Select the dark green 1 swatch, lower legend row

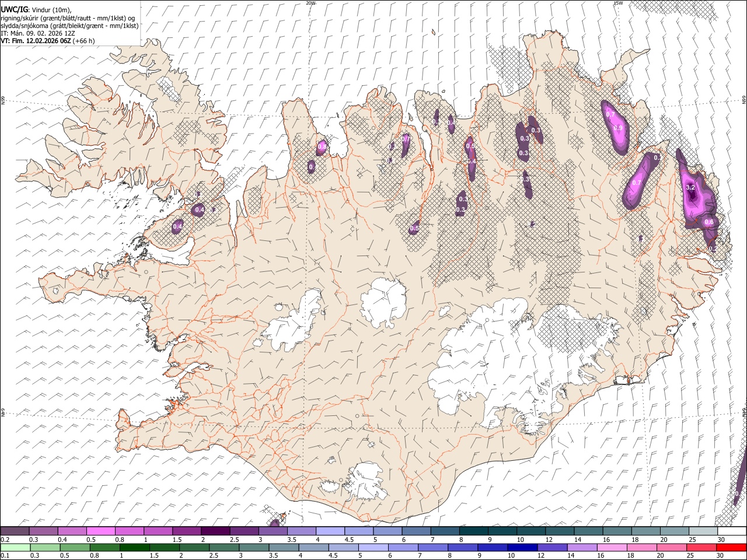pyautogui.click(x=134, y=547)
